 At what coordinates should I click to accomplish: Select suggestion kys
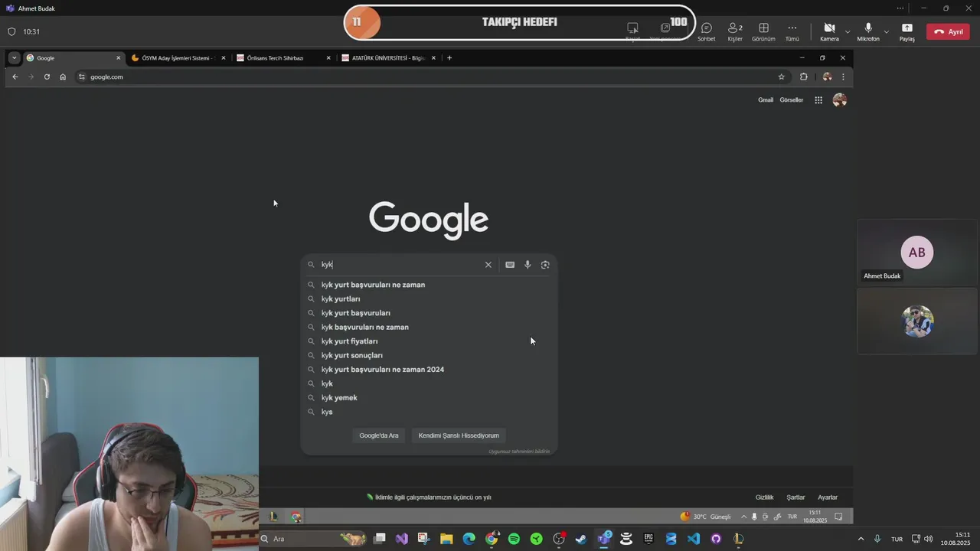[x=429, y=412]
